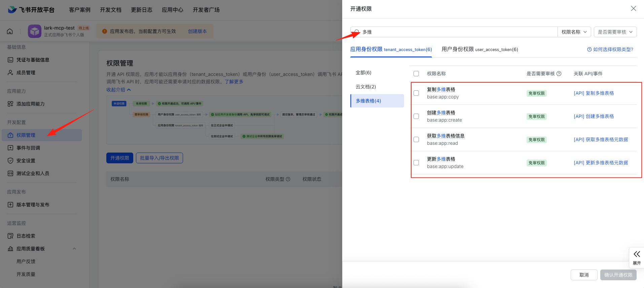Click the orange warning icon in publish notice
Viewport: 644px width, 288px height.
click(x=105, y=31)
